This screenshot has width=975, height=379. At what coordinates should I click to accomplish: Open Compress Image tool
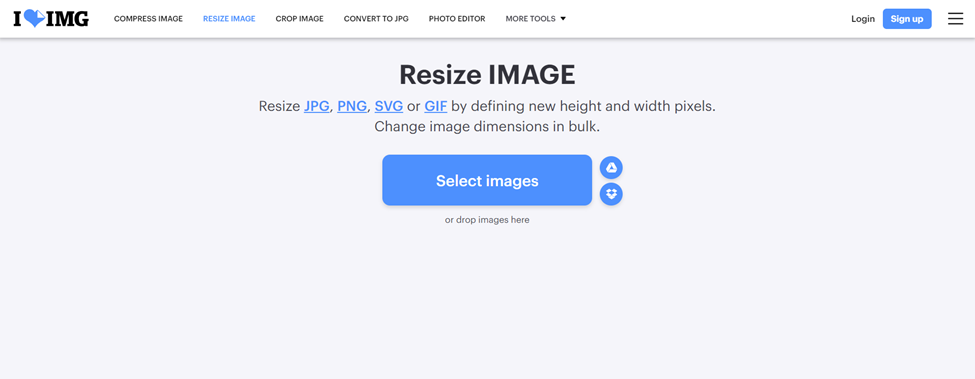point(148,19)
